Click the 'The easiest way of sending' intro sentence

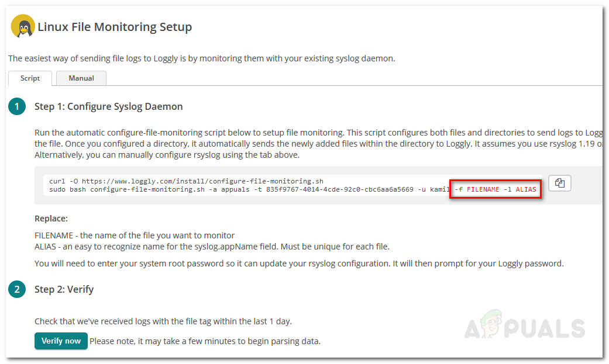tap(202, 58)
